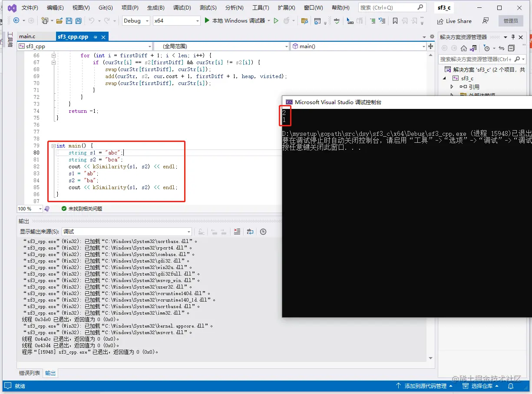Collapse the for loop at line 66
Viewport: 532px width, 394px height.
(53, 56)
